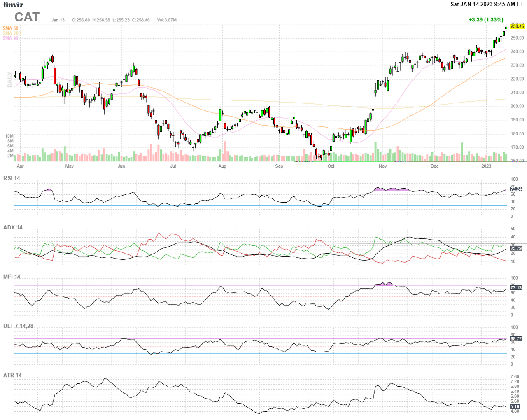Click the 10 label on ADX axis
The height and width of the screenshot is (420, 527).
point(513,262)
